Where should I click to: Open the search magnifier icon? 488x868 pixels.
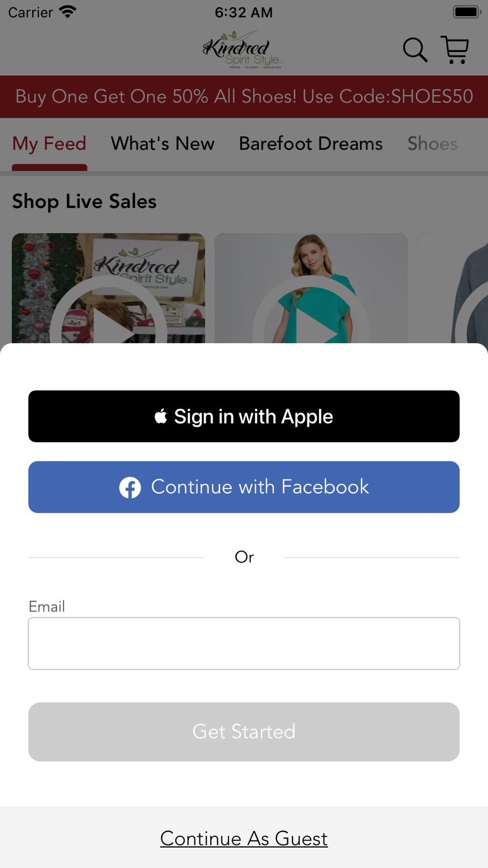click(x=415, y=50)
